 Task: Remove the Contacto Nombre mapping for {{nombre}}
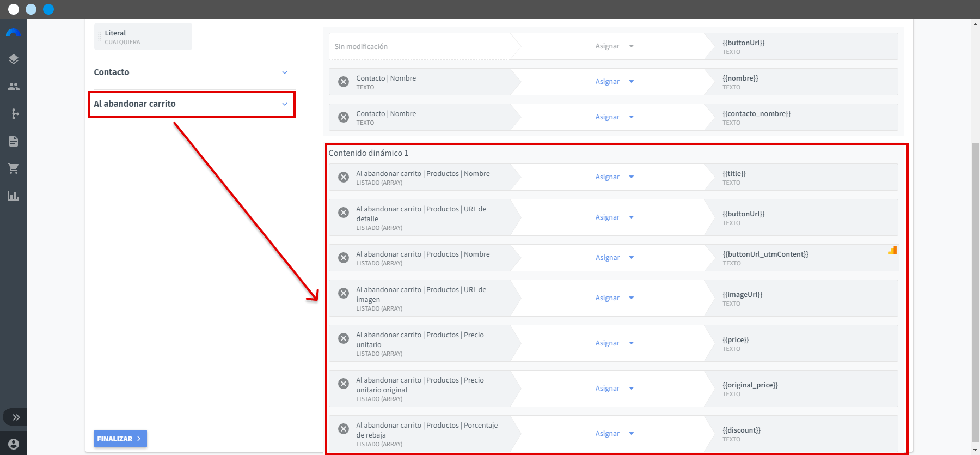click(344, 82)
